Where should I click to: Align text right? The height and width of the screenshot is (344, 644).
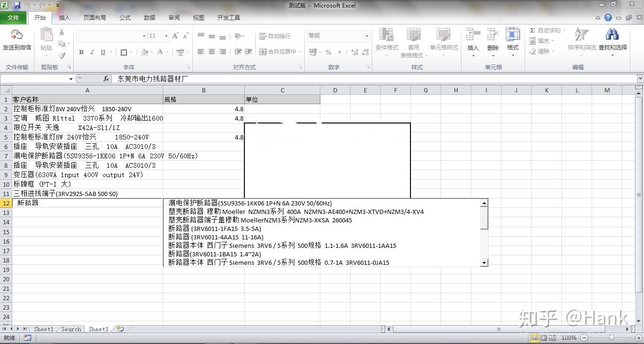pos(223,52)
